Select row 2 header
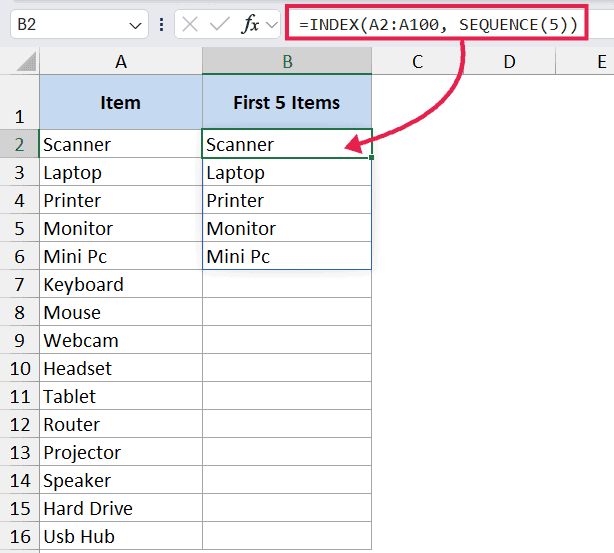This screenshot has height=553, width=614. tap(20, 144)
